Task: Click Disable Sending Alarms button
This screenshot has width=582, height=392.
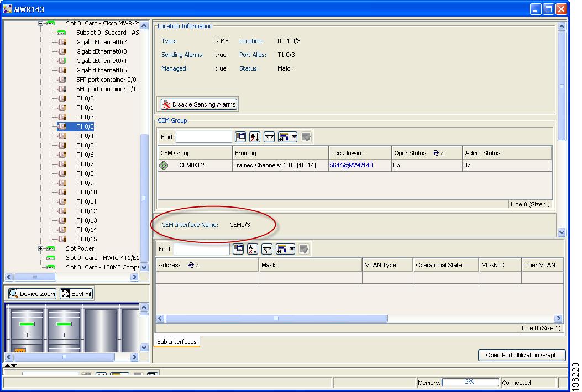Action: [200, 104]
